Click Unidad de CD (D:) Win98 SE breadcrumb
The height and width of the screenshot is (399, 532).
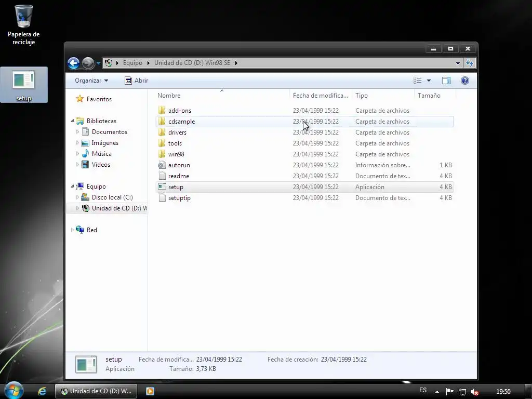click(x=192, y=63)
